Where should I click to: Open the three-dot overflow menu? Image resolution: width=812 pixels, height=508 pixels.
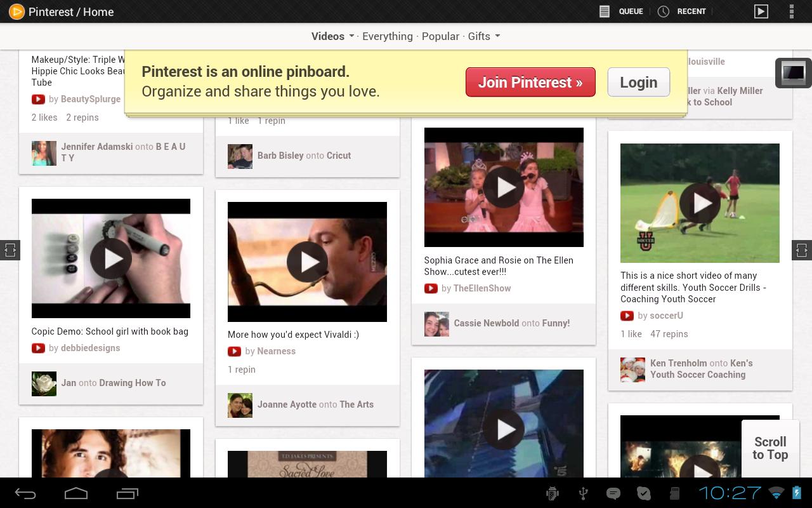coord(791,11)
